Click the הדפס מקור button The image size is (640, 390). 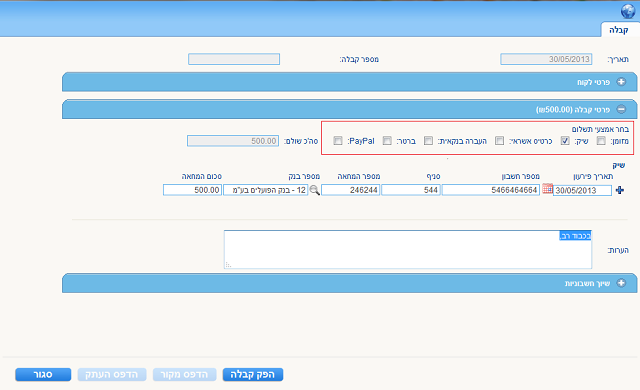click(x=184, y=374)
